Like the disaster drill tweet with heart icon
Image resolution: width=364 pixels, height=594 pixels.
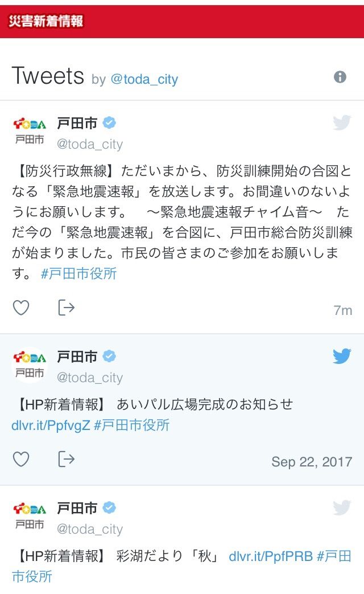(21, 308)
